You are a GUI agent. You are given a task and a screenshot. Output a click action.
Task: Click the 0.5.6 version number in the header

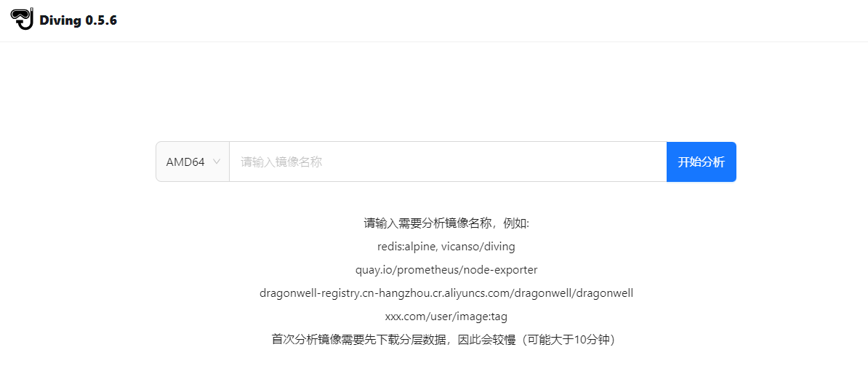[x=101, y=20]
